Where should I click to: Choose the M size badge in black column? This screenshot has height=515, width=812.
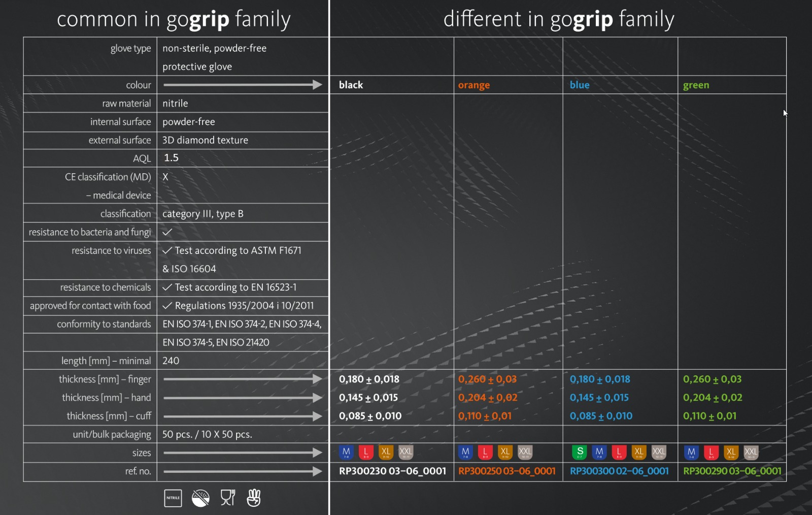346,452
